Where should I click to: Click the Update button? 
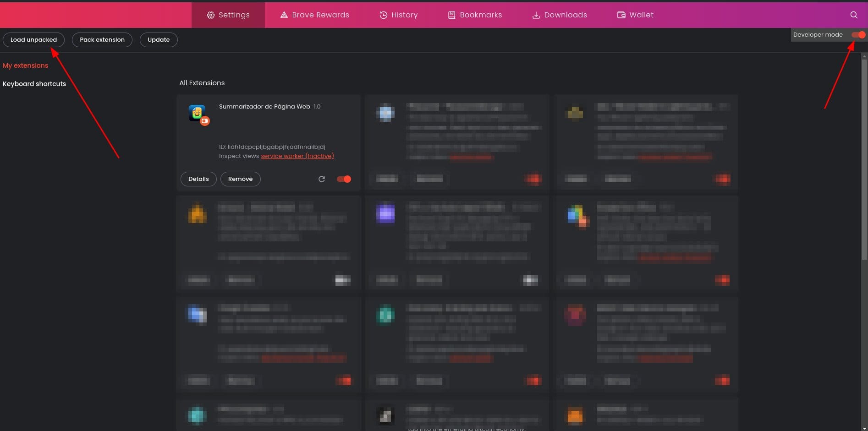tap(159, 40)
